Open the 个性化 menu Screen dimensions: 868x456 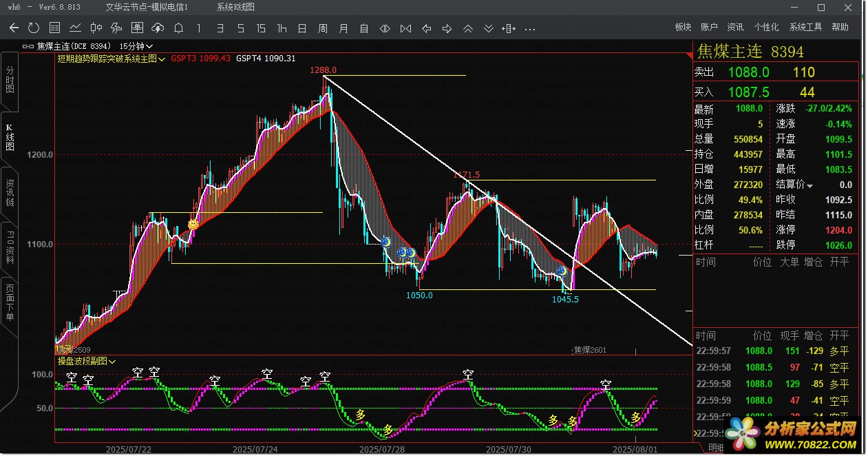coord(766,28)
